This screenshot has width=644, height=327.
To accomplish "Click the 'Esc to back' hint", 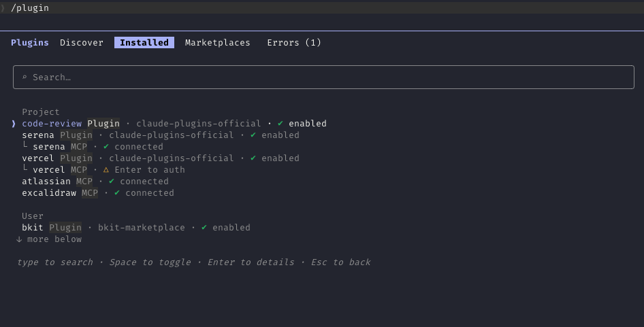I will pyautogui.click(x=341, y=262).
